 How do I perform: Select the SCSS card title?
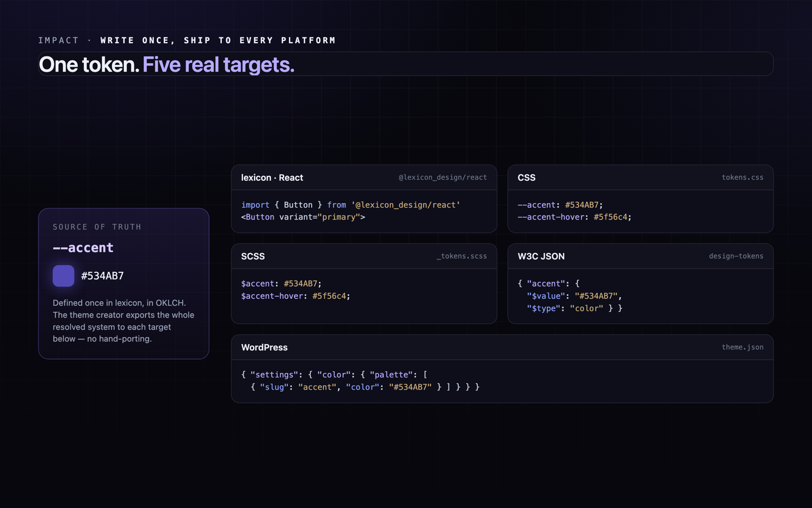253,257
